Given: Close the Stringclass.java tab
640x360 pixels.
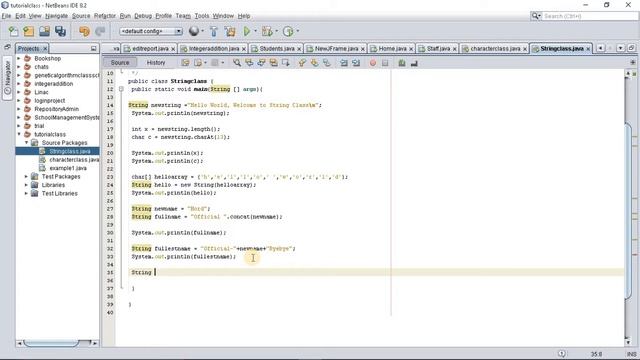Looking at the screenshot, I should coord(588,49).
